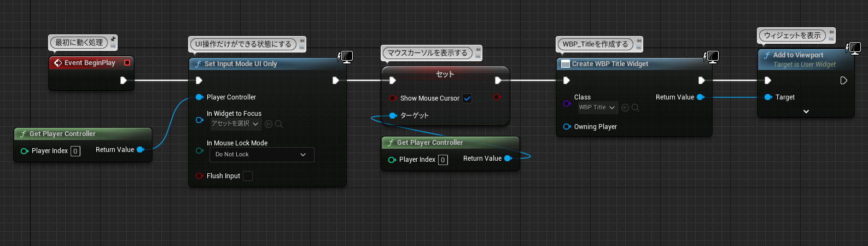Click client-only monitor icon on Add to Viewport
Image resolution: width=868 pixels, height=246 pixels.
click(853, 48)
